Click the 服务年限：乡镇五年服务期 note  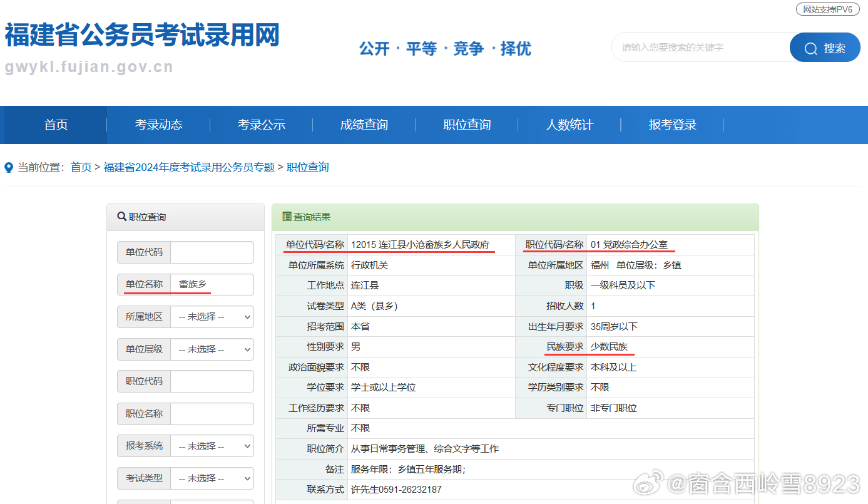click(x=408, y=470)
